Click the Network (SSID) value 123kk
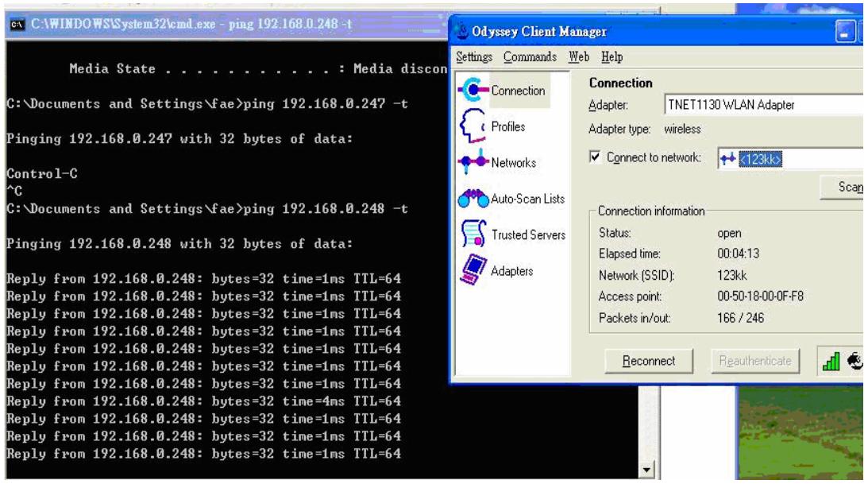This screenshot has height=484, width=868. click(x=732, y=275)
